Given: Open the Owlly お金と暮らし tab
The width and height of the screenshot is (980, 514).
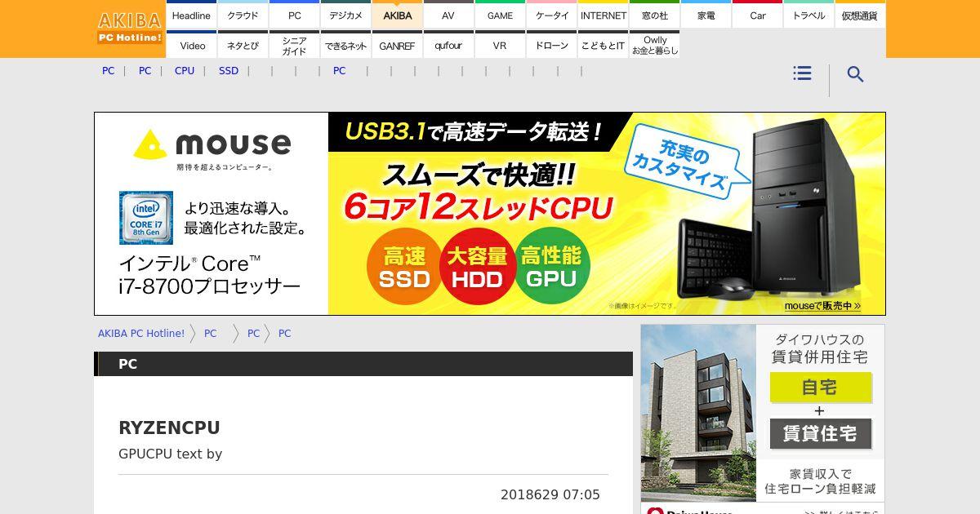Looking at the screenshot, I should click(654, 45).
